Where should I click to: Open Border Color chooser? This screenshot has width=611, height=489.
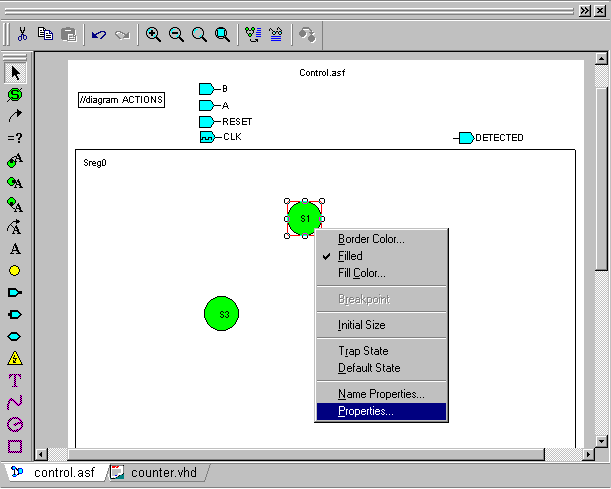[371, 239]
